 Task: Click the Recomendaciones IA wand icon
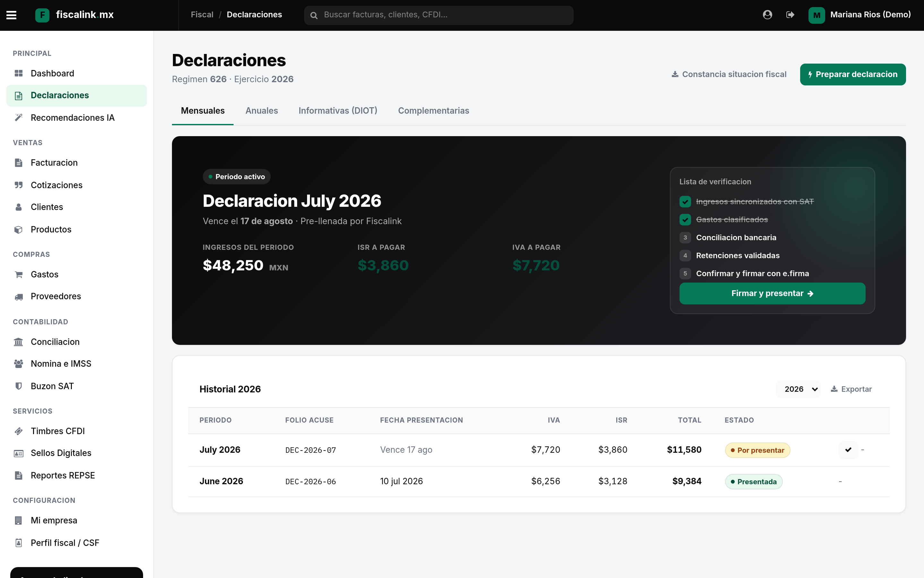(18, 118)
